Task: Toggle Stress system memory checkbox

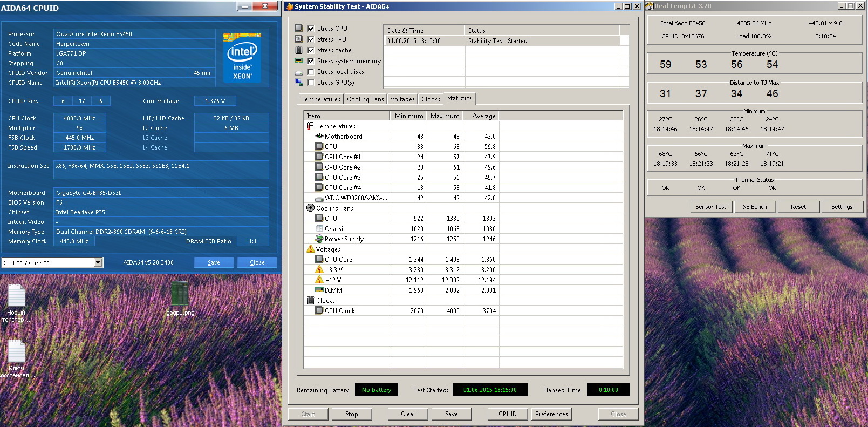Action: [311, 61]
